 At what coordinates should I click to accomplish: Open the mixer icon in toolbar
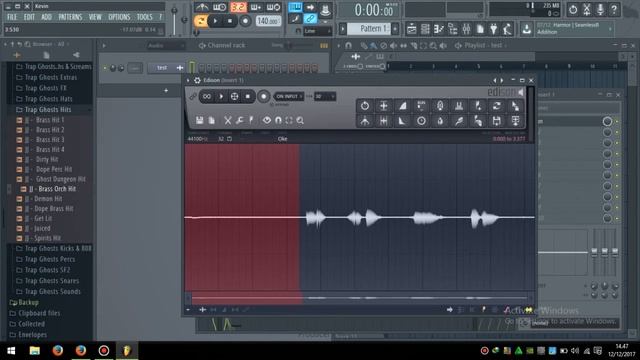[x=466, y=29]
